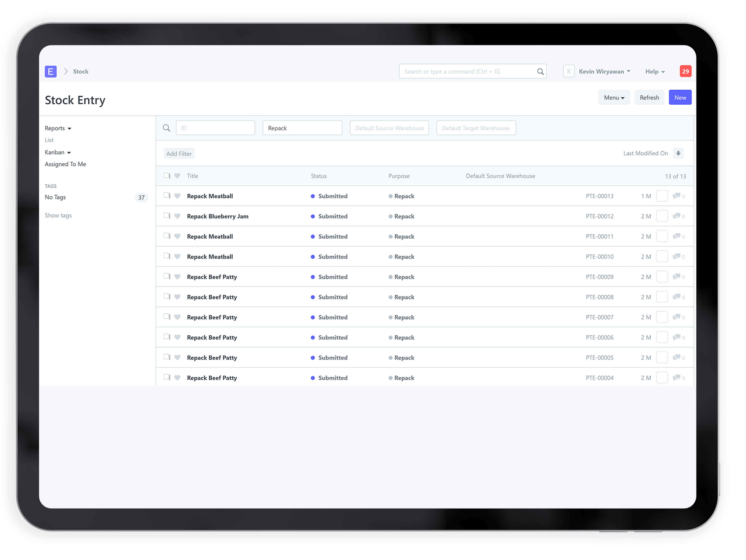Image resolution: width=746 pixels, height=560 pixels.
Task: Open comments for PTE-00011
Action: [679, 236]
